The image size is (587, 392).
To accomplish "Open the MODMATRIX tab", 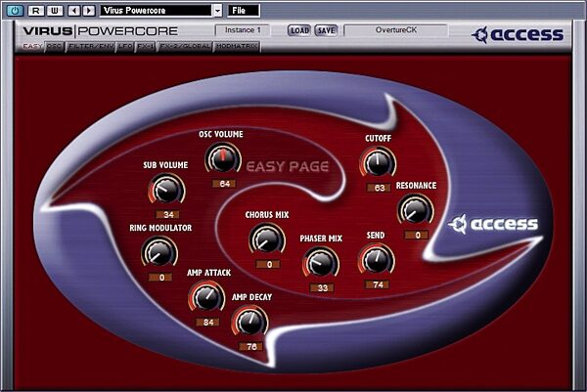I will (237, 46).
